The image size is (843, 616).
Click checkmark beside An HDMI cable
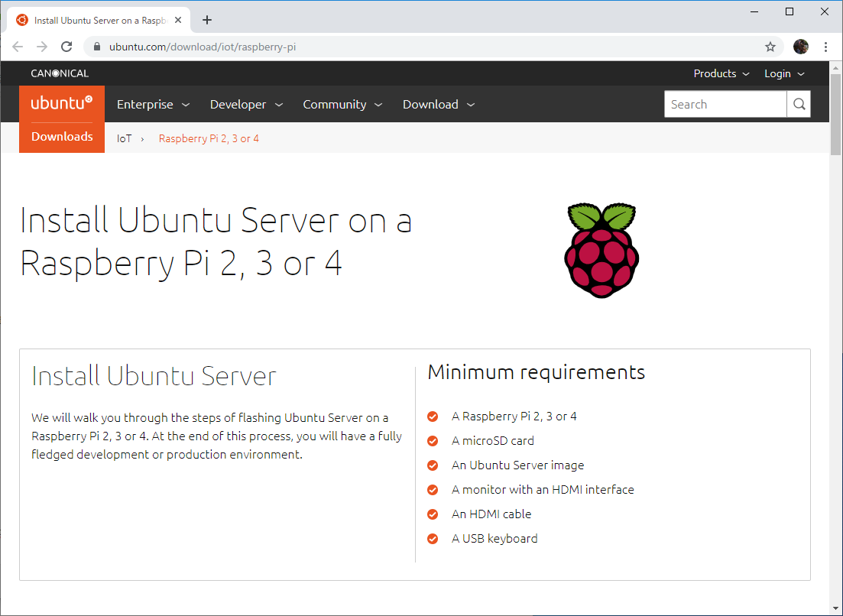(x=433, y=514)
